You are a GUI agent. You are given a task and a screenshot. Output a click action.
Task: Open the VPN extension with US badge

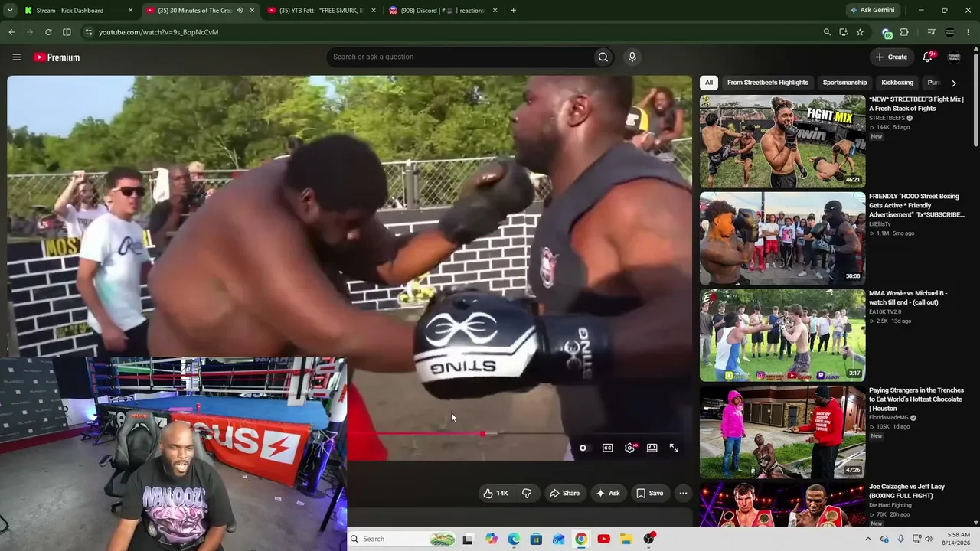pos(887,33)
